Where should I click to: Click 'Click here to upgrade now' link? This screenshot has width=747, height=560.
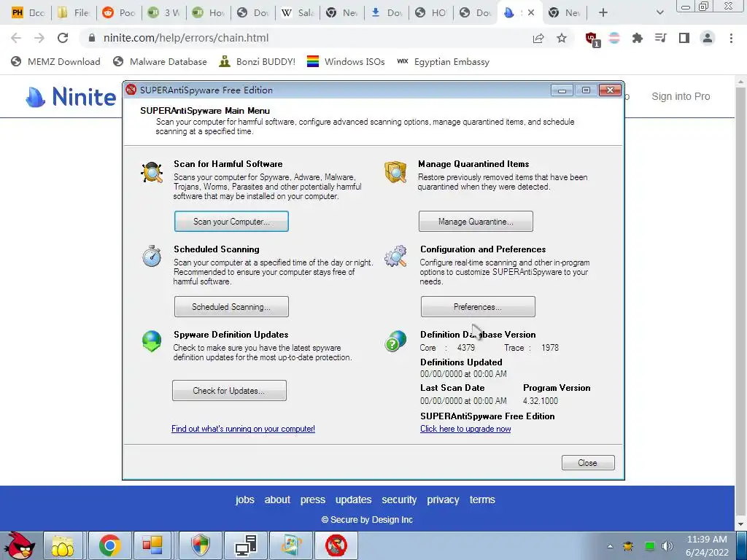point(465,429)
